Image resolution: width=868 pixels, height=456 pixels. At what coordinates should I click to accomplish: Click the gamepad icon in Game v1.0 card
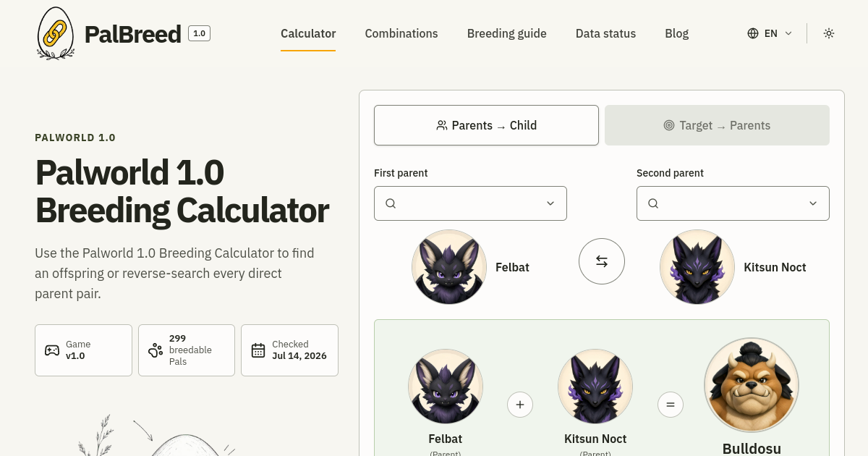click(x=52, y=350)
